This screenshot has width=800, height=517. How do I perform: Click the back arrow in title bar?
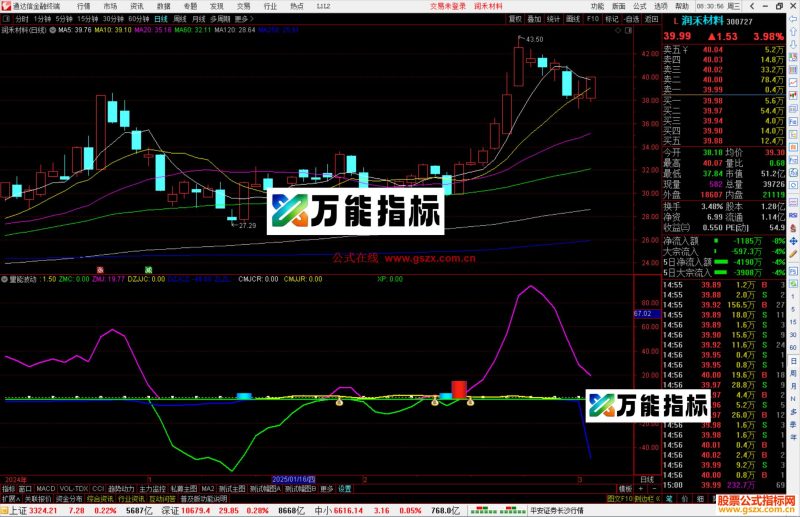(x=752, y=6)
